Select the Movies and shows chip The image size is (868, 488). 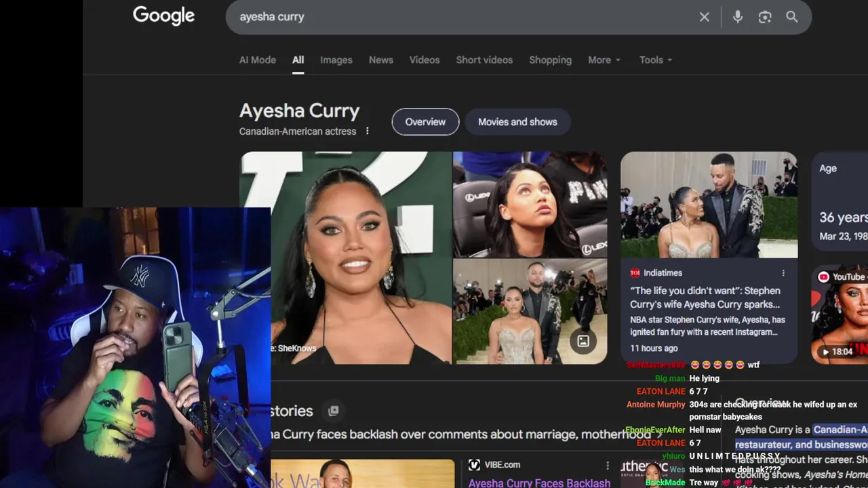(x=517, y=122)
